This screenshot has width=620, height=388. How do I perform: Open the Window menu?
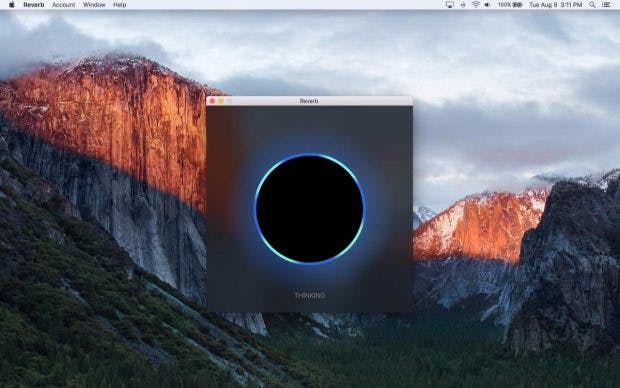94,5
